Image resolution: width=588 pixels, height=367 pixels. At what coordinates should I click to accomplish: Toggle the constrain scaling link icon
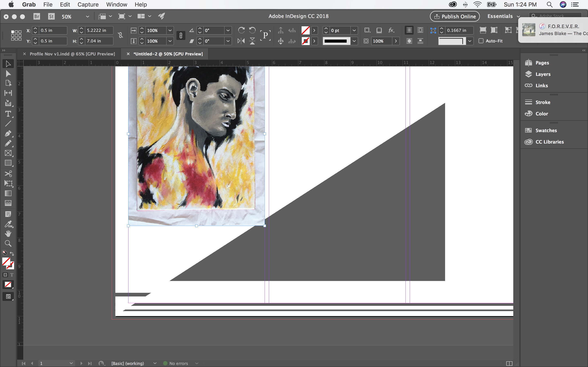coord(181,35)
